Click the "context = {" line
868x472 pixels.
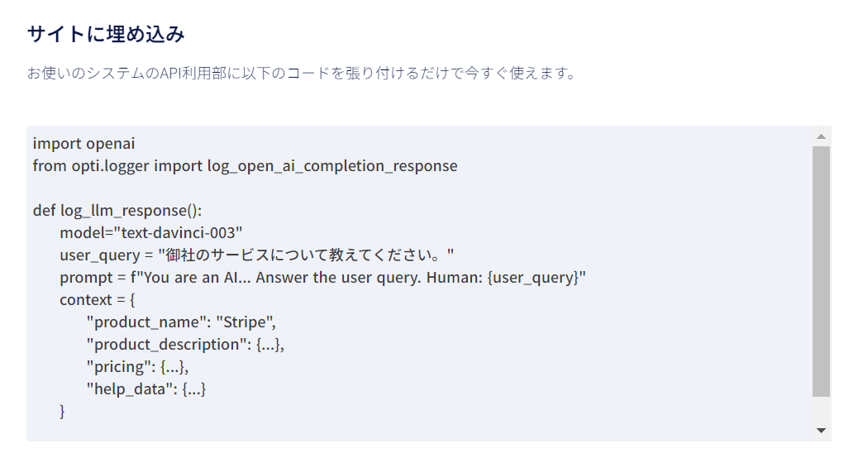tap(97, 299)
